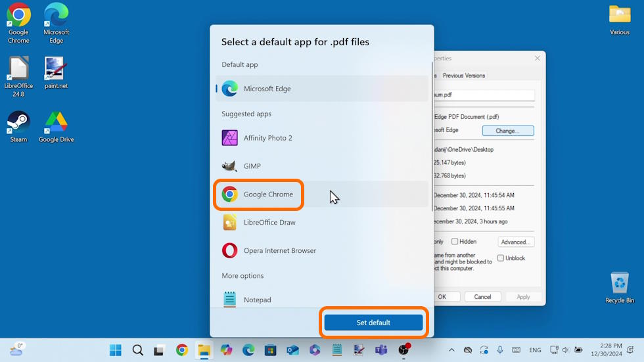
Task: Tick the Hidden checkbox in Properties
Action: (x=455, y=241)
